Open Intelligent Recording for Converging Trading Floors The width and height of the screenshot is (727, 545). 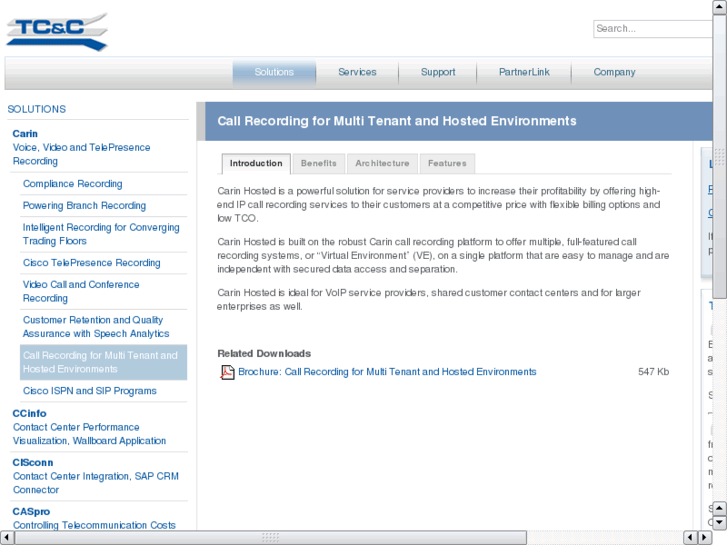101,234
